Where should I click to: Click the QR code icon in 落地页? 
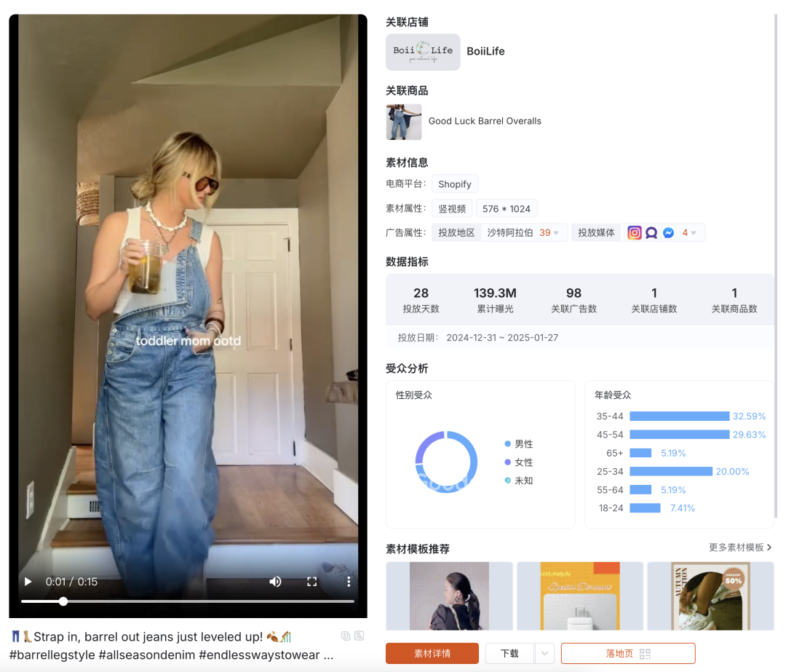tap(645, 654)
